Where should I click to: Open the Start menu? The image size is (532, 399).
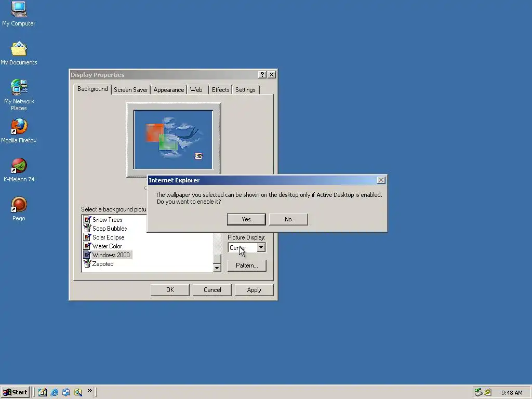15,392
